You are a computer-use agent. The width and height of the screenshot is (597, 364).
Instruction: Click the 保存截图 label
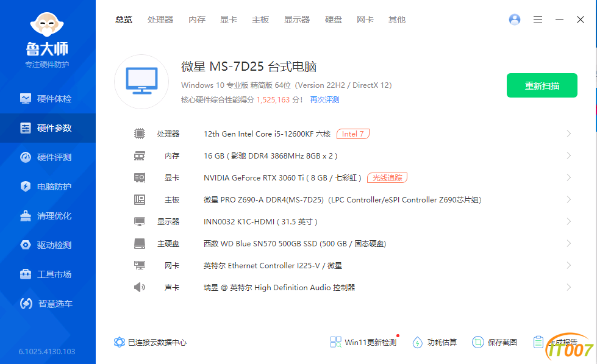click(x=502, y=342)
